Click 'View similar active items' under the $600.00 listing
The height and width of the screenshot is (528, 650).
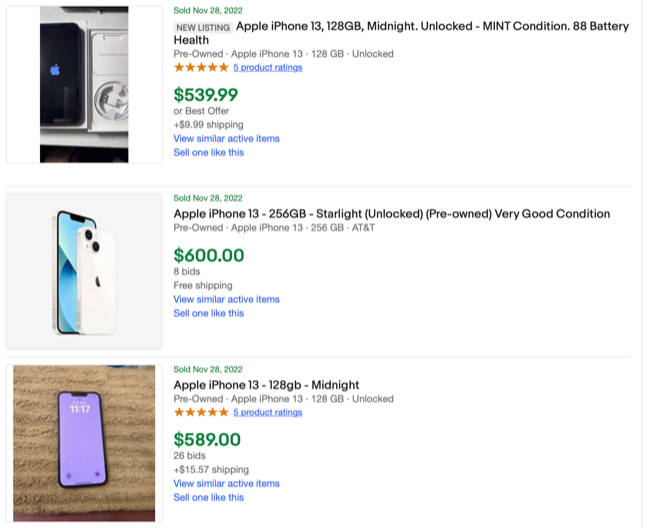tap(226, 299)
